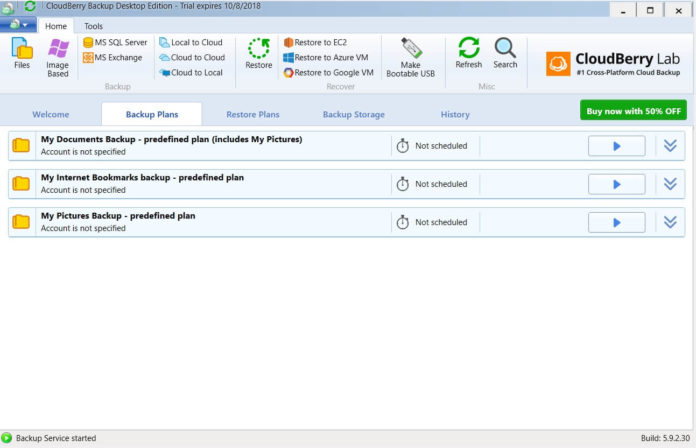The height and width of the screenshot is (448, 696).
Task: Start MS Exchange backup
Action: pos(113,57)
